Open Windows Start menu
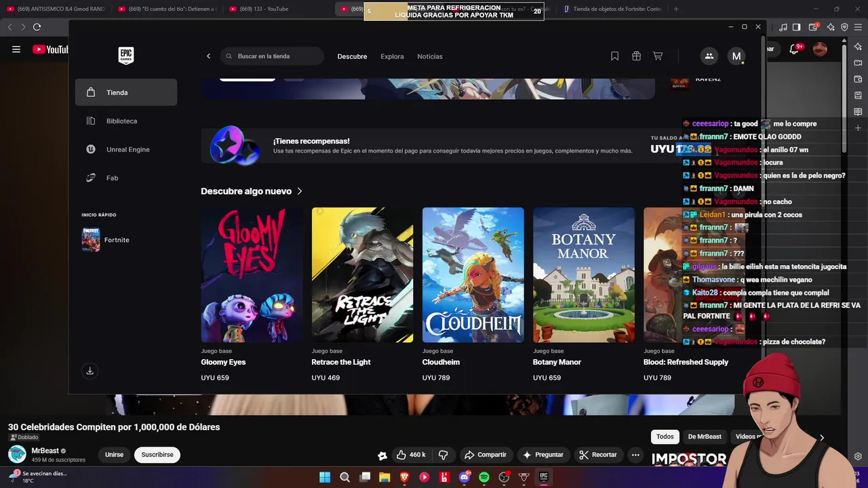868x488 pixels. click(x=325, y=477)
